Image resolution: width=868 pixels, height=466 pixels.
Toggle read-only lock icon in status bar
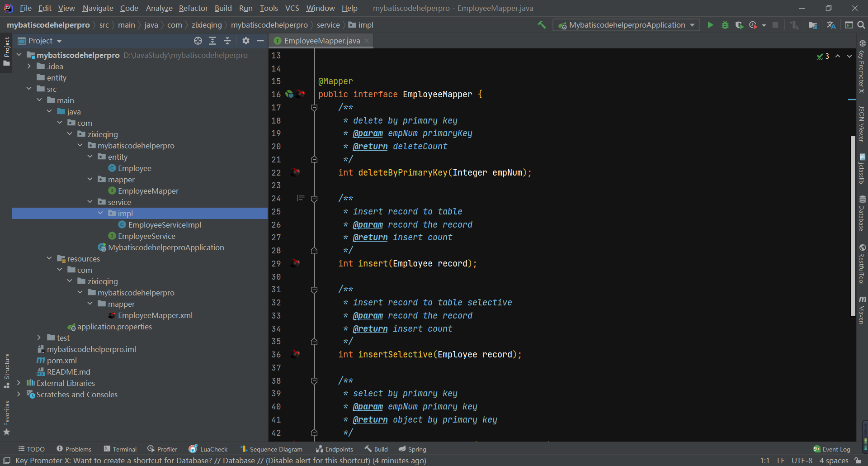coord(858,461)
